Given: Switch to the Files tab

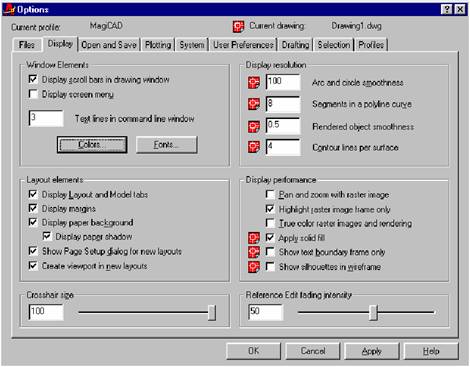Looking at the screenshot, I should click(27, 45).
